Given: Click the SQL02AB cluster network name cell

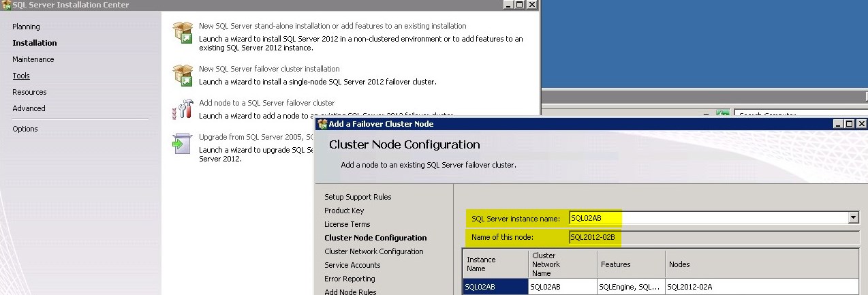Looking at the screenshot, I should tap(563, 287).
